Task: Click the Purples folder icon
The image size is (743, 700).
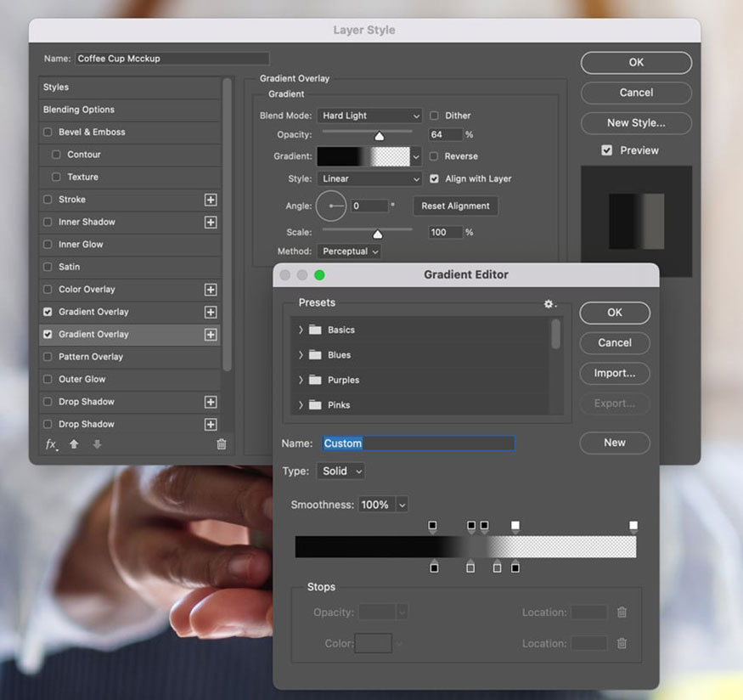Action: (315, 380)
